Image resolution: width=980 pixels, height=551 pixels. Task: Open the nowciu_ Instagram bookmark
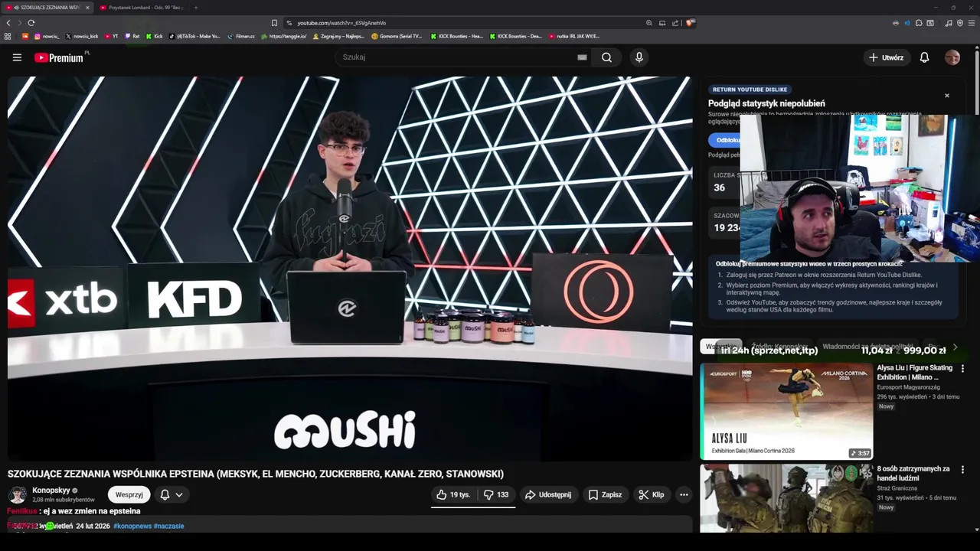46,36
